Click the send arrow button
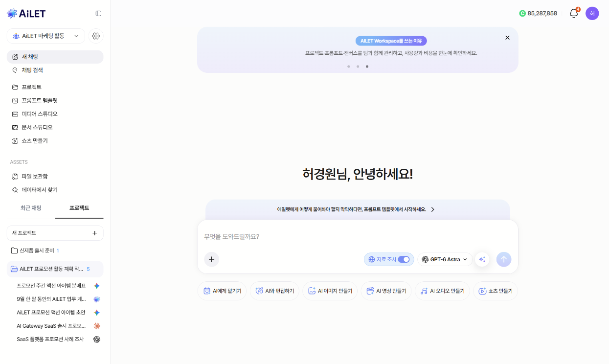This screenshot has height=364, width=609. coord(504,259)
